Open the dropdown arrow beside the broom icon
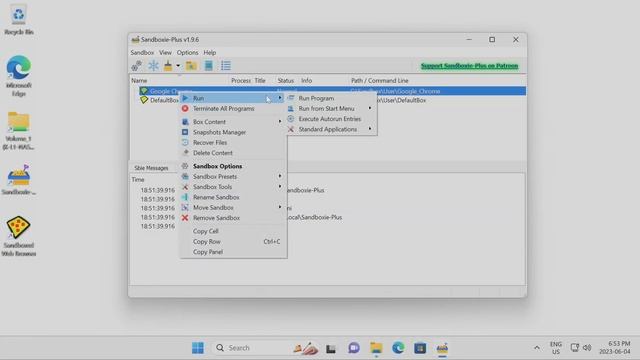The image size is (640, 360). tap(178, 65)
